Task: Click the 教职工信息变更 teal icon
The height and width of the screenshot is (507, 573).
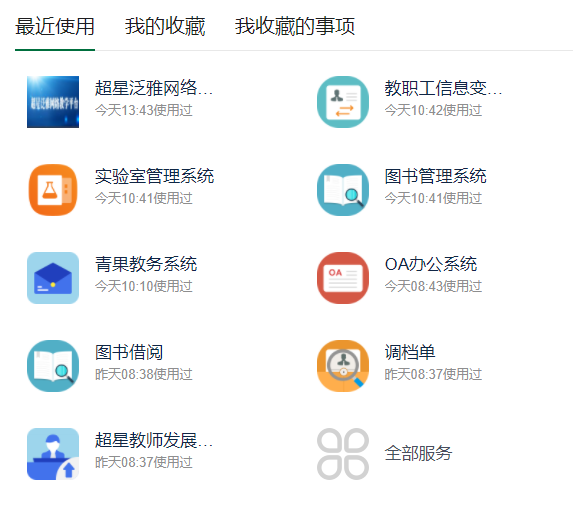Action: 343,102
